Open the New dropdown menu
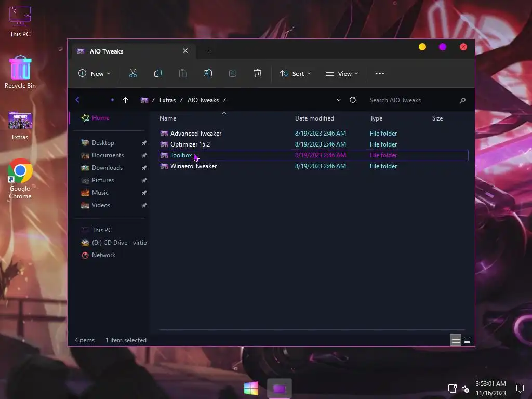 (95, 73)
